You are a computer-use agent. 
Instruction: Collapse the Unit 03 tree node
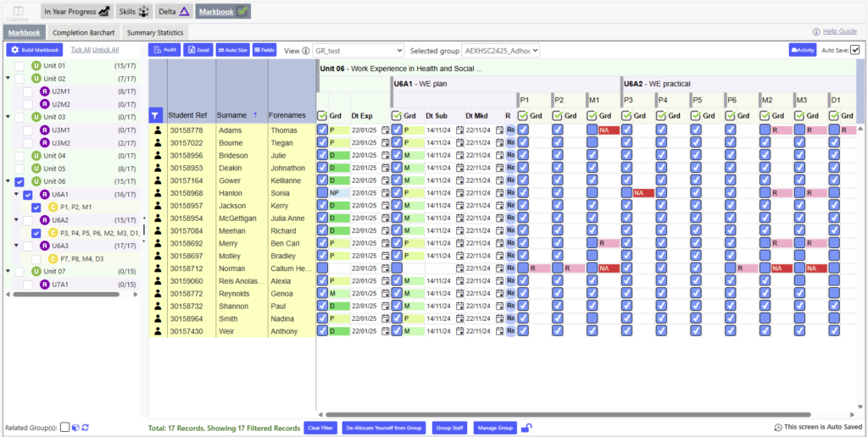(8, 117)
